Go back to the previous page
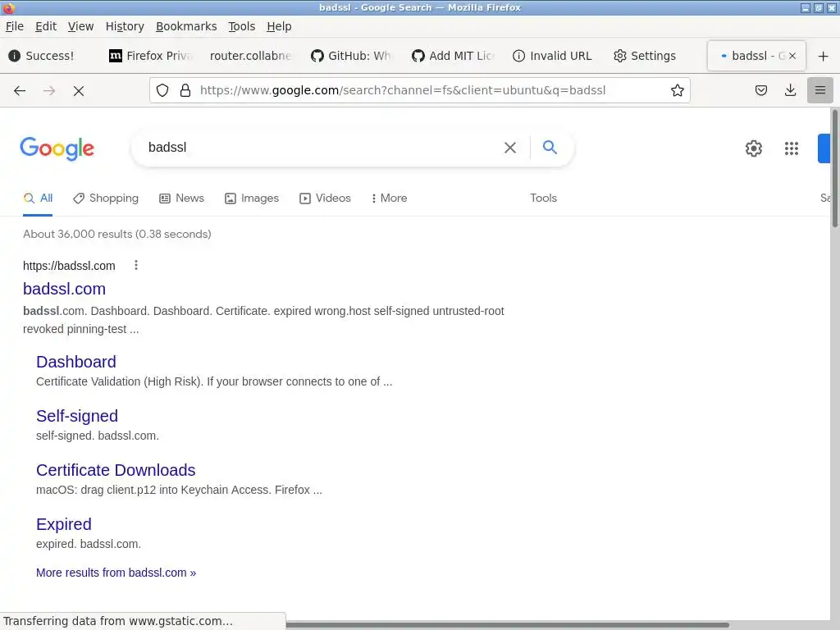 pyautogui.click(x=20, y=90)
